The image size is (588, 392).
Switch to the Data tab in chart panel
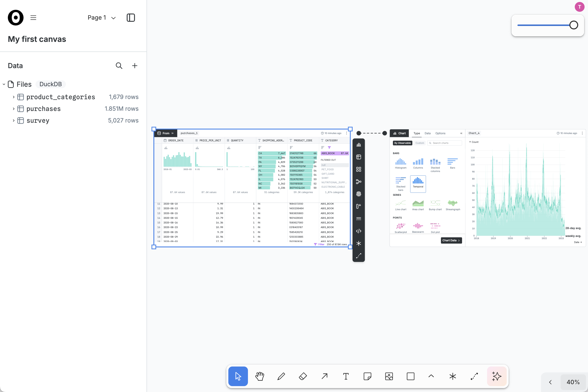428,133
